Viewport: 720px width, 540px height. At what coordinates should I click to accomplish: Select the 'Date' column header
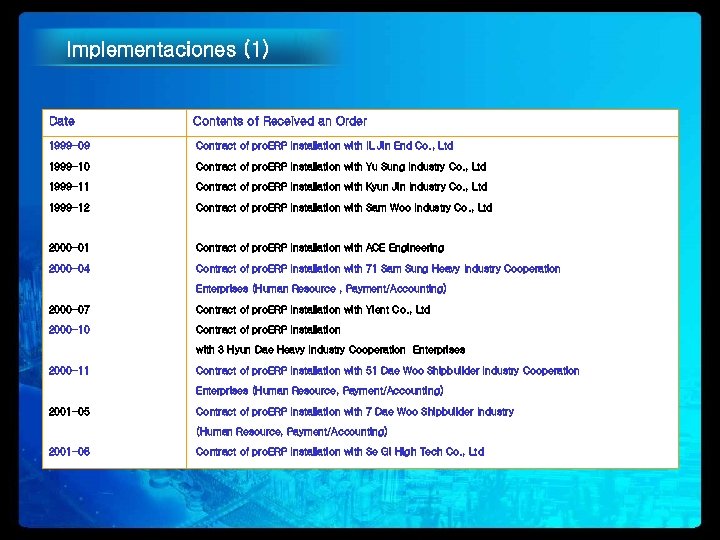pos(62,121)
